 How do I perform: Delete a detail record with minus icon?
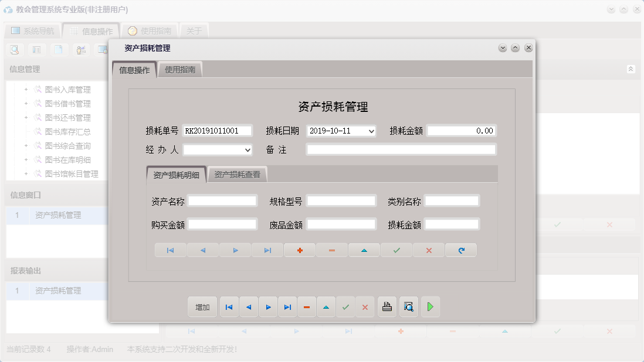[x=331, y=250]
